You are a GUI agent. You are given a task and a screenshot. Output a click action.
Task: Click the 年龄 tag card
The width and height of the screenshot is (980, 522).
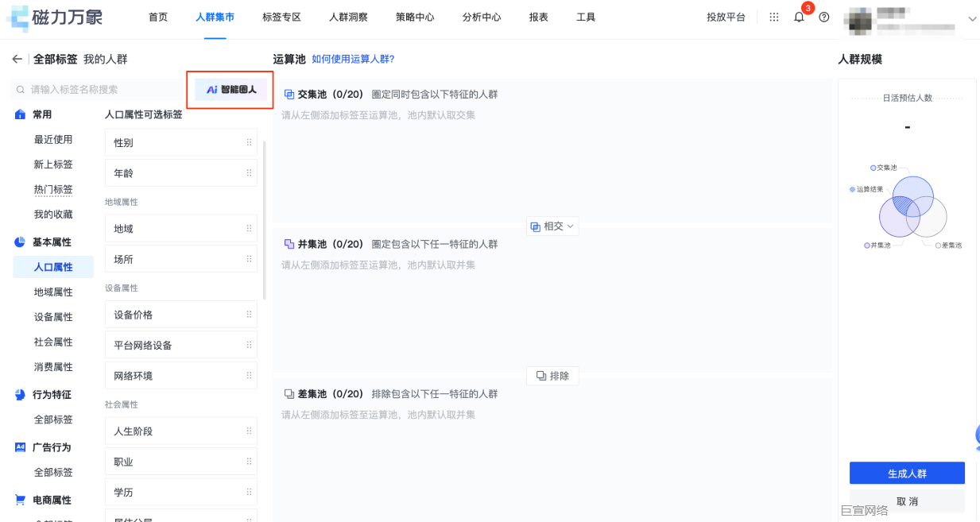tap(181, 173)
